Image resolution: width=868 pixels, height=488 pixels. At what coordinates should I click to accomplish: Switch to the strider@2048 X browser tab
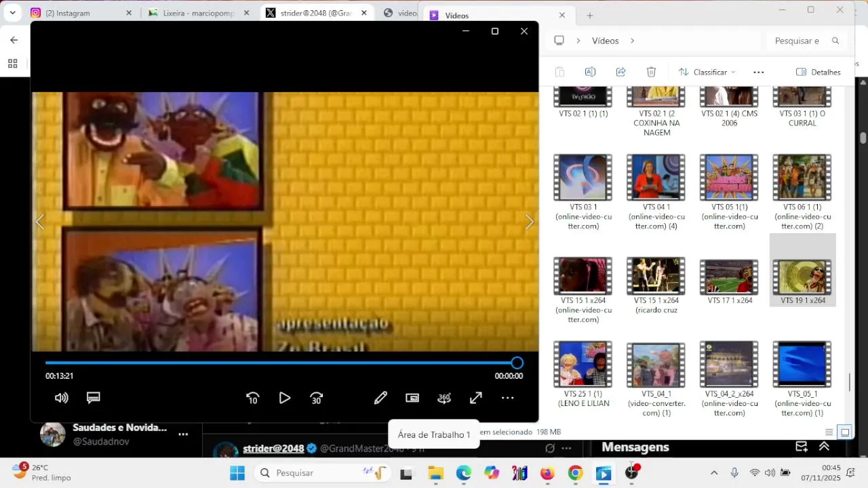coord(316,13)
